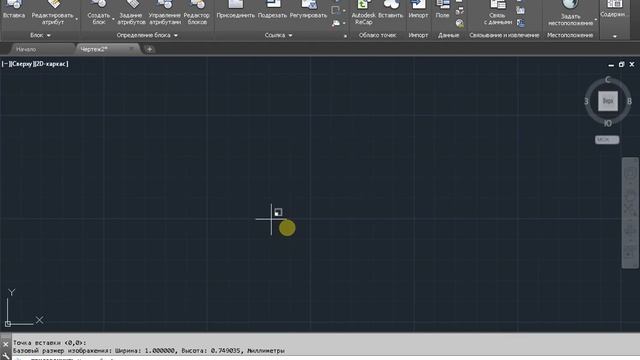
Task: Click the Связывание и извлечение panel title
Action: click(x=504, y=36)
